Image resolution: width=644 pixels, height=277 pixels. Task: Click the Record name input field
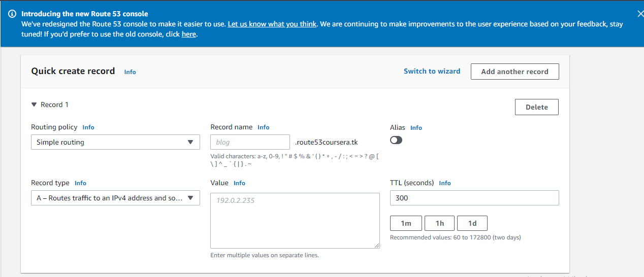coord(250,142)
